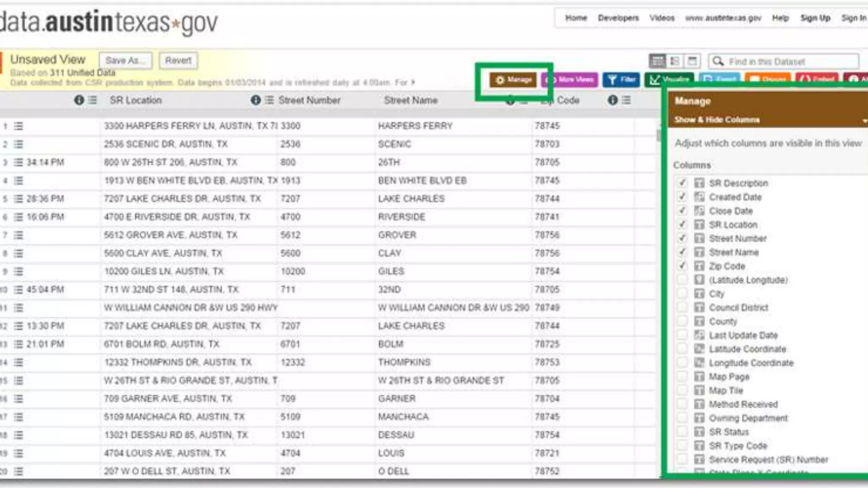Uncheck the SR Description column
Viewport: 868px width, 488px height.
[x=682, y=183]
